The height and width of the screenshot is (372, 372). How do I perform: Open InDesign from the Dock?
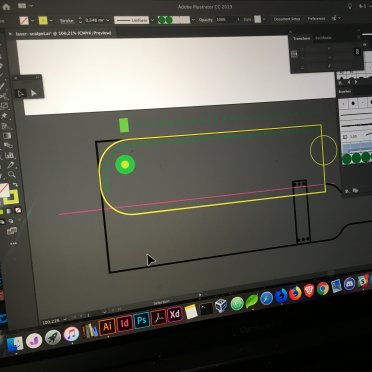[x=125, y=323]
